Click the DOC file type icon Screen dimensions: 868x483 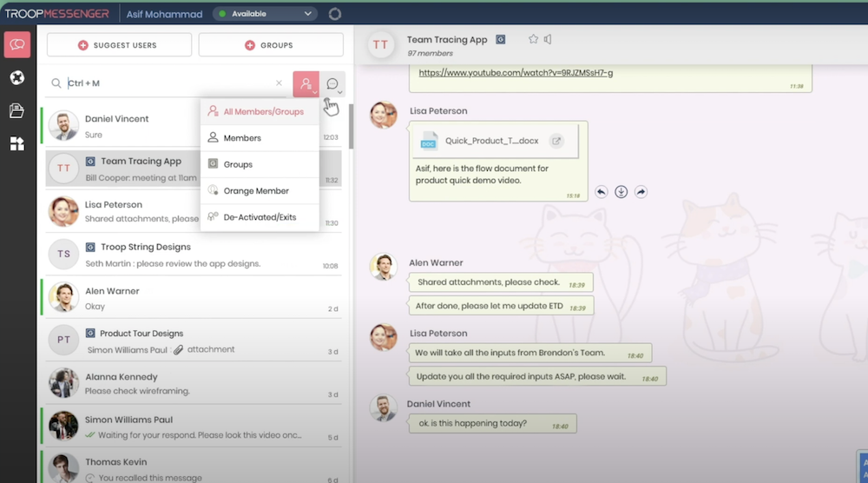[x=429, y=141]
